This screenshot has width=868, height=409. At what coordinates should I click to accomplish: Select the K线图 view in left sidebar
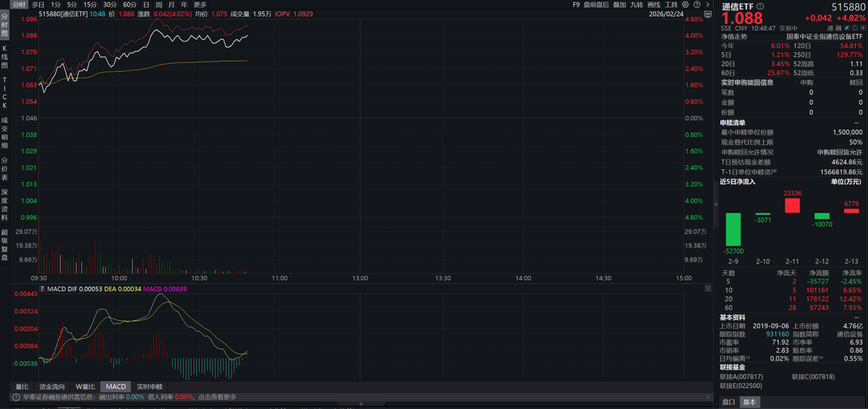4,56
